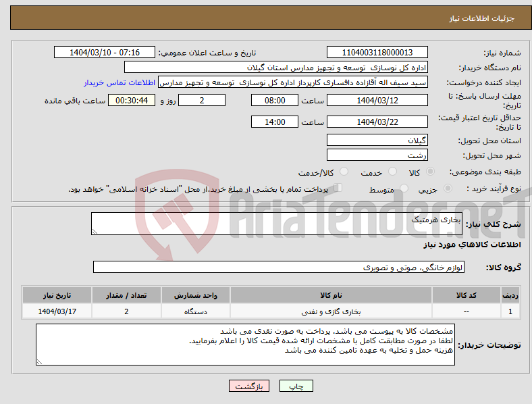Click the resize handle of توضیحات خریدار box
This screenshot has height=404, width=532.
click(39, 362)
